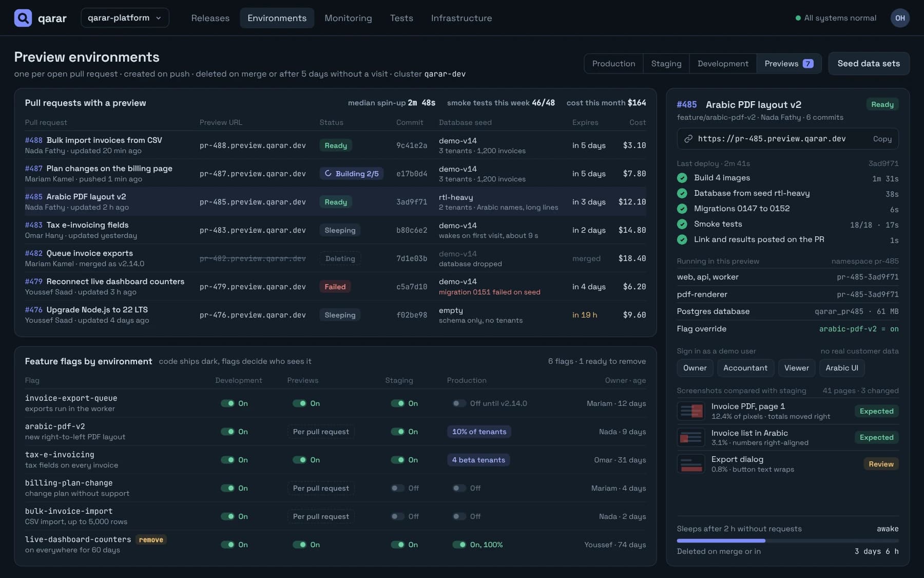Click the check icon for Link and results posted
The height and width of the screenshot is (578, 924).
click(x=682, y=239)
